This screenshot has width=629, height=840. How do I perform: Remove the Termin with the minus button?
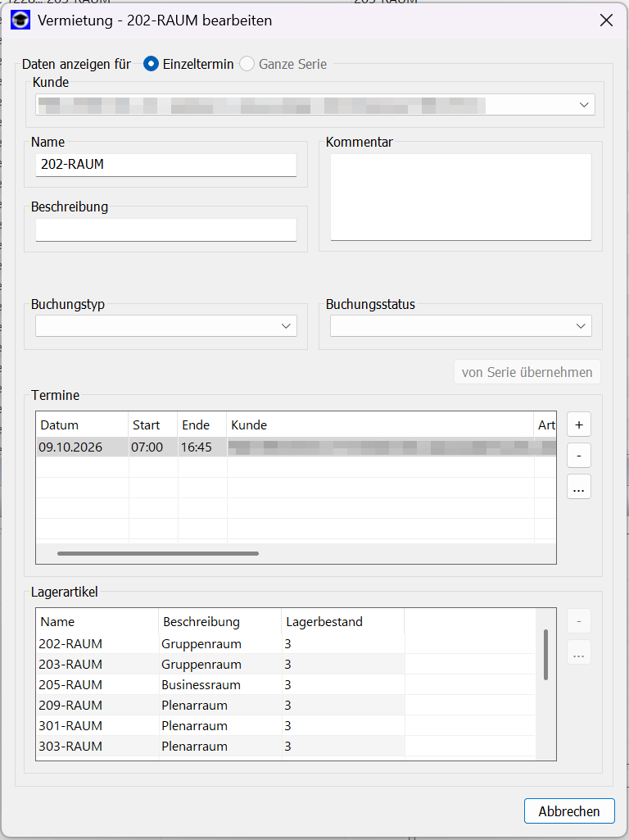click(x=579, y=456)
